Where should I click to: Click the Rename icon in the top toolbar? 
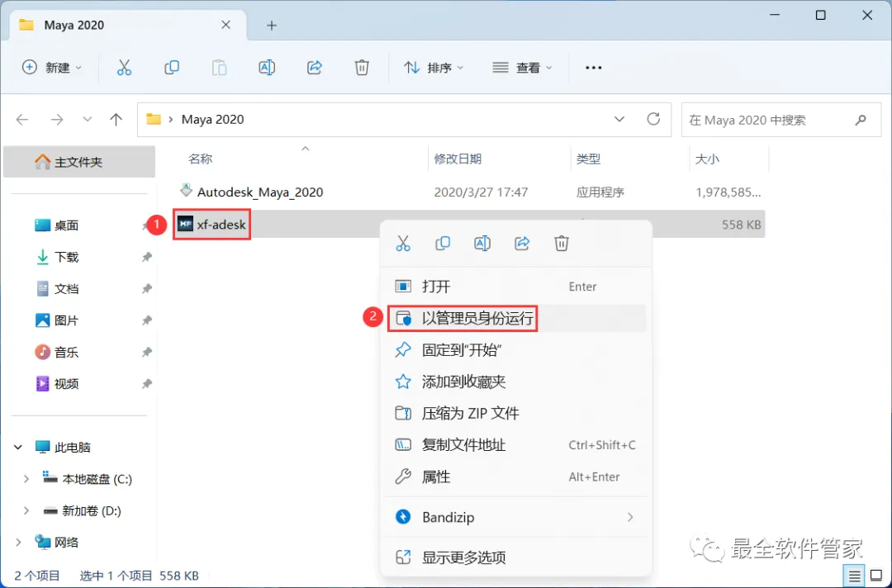pyautogui.click(x=267, y=68)
